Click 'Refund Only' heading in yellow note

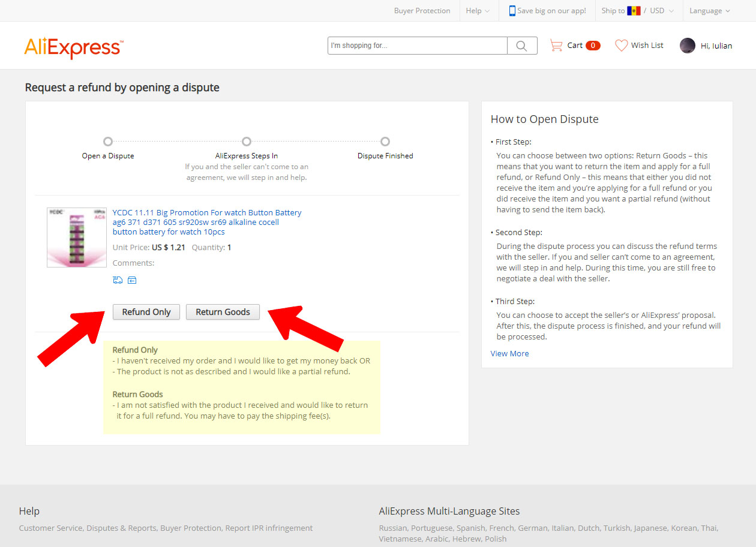pyautogui.click(x=135, y=350)
